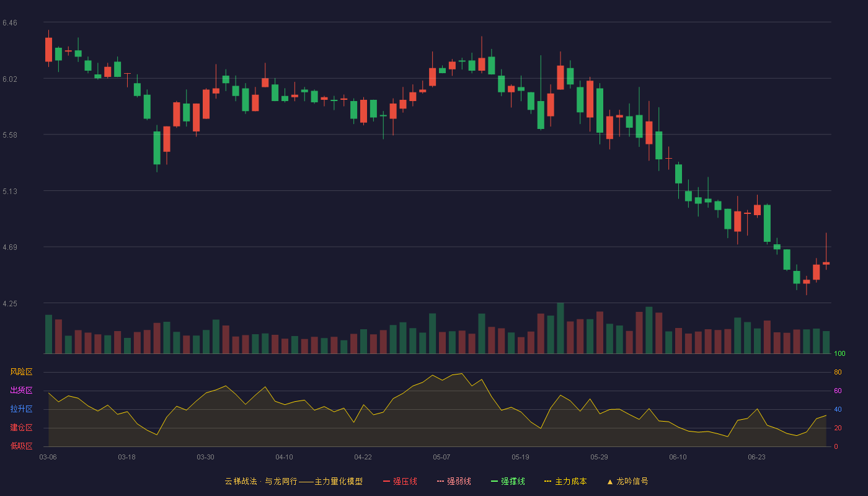Click the 6.02 price axis label

[10, 79]
